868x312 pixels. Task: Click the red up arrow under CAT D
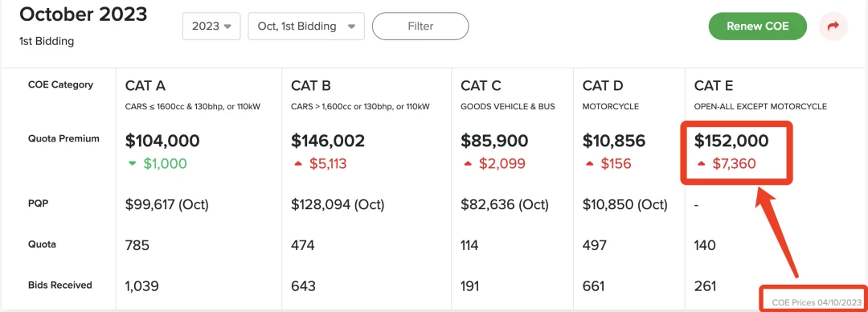[590, 163]
